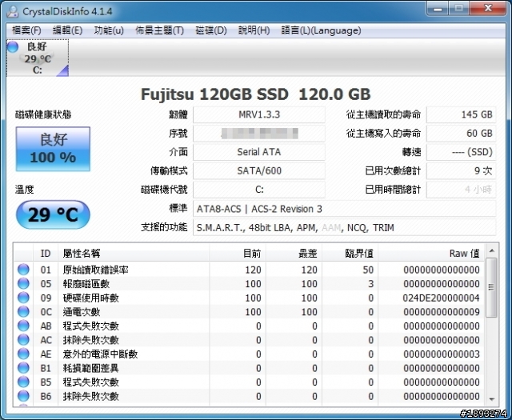The height and width of the screenshot is (420, 512).
Task: Select the 意外的電源中斷數 attribute name
Action: [100, 354]
